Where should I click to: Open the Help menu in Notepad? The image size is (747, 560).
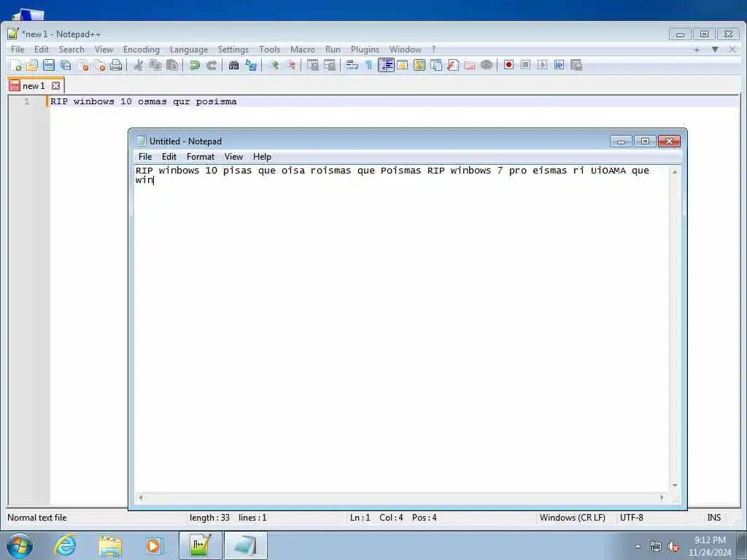click(262, 157)
